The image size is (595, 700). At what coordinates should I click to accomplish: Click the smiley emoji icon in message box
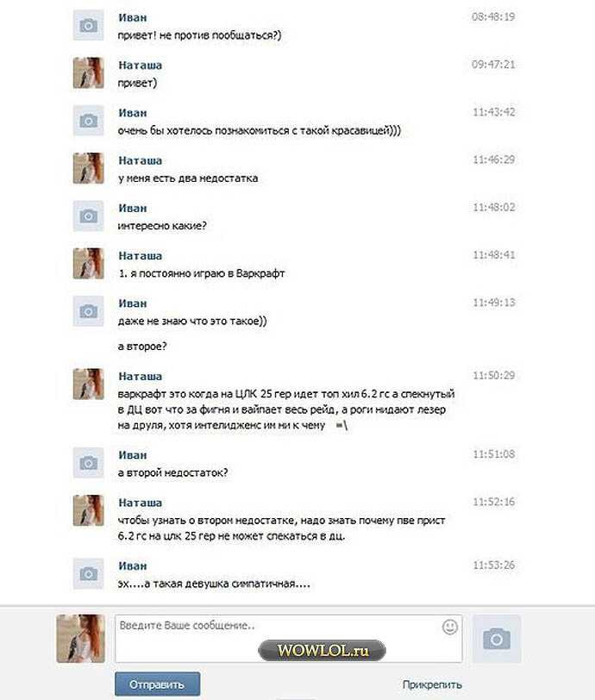pos(449,627)
